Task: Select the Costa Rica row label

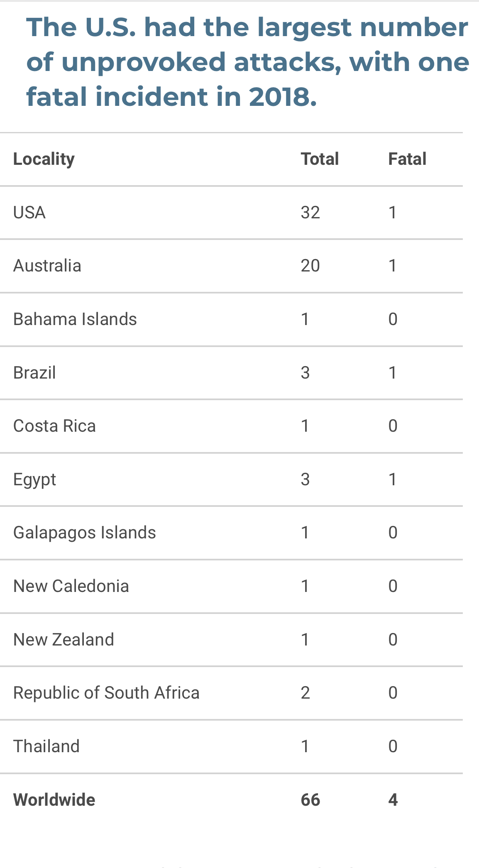Action: (x=54, y=426)
